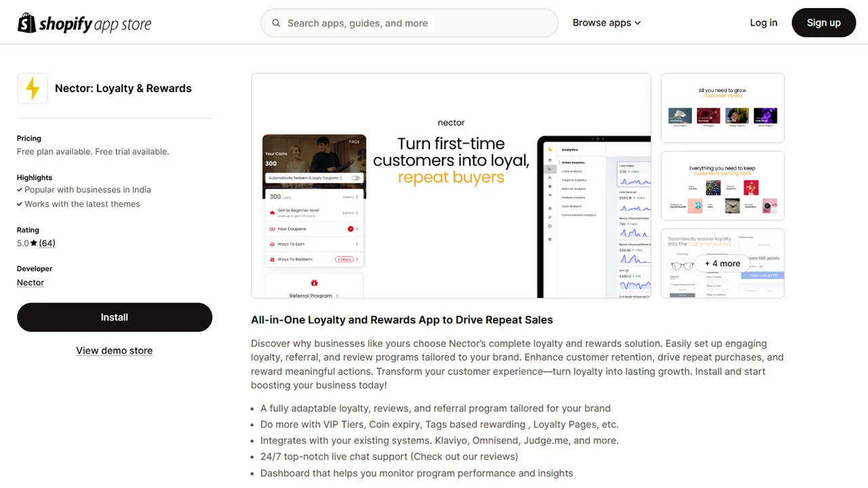Viewport: 868px width, 488px height.
Task: Click the 'Dashboard that helps you monitor' bullet
Action: [x=417, y=473]
